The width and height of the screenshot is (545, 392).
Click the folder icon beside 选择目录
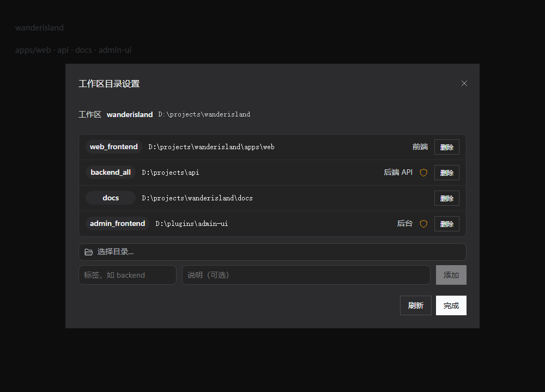89,252
